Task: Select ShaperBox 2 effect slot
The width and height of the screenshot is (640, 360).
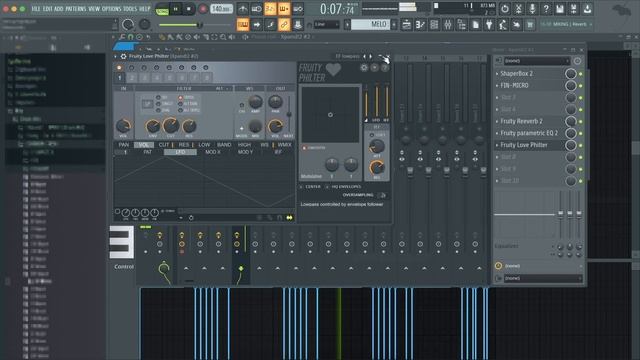Action: click(516, 73)
